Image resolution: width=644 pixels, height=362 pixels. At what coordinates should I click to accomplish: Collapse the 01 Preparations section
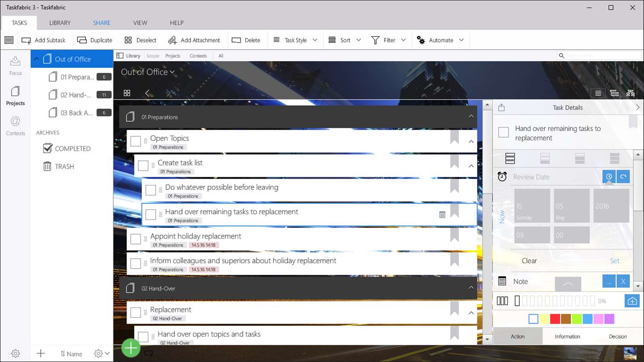point(471,117)
